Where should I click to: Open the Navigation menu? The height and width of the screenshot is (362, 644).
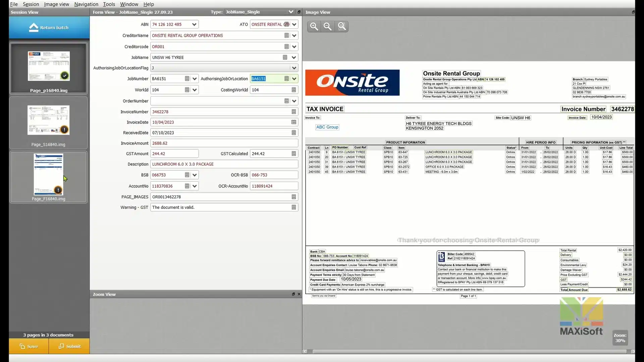[x=86, y=4]
